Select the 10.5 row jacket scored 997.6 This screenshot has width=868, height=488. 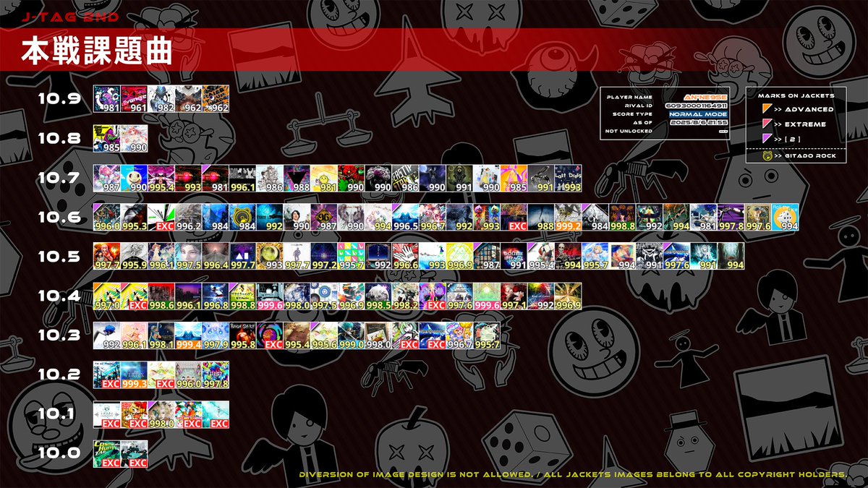point(677,257)
